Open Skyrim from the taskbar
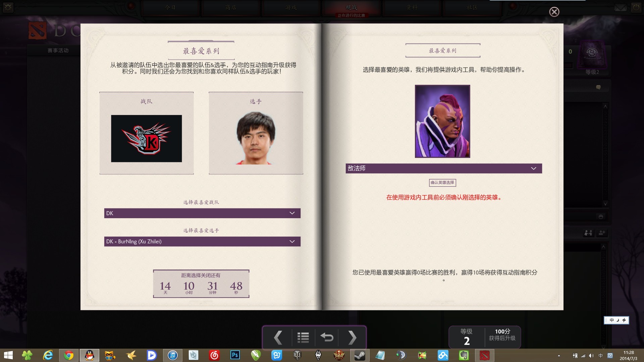This screenshot has height=362, width=644. [x=318, y=355]
